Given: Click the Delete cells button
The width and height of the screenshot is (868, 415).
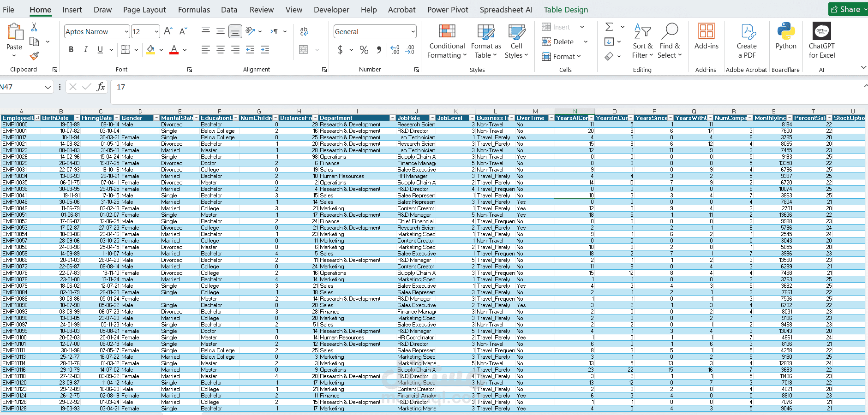Looking at the screenshot, I should [x=558, y=41].
